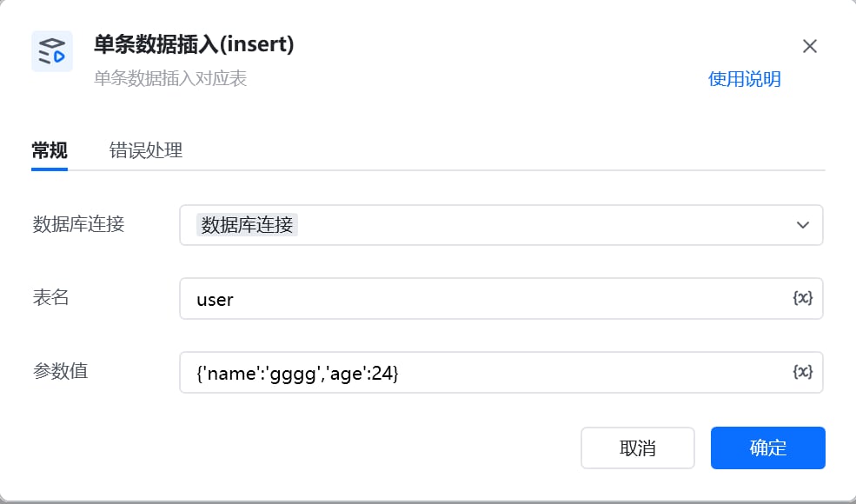
Task: Click the 表名 input containing user
Action: pos(501,299)
